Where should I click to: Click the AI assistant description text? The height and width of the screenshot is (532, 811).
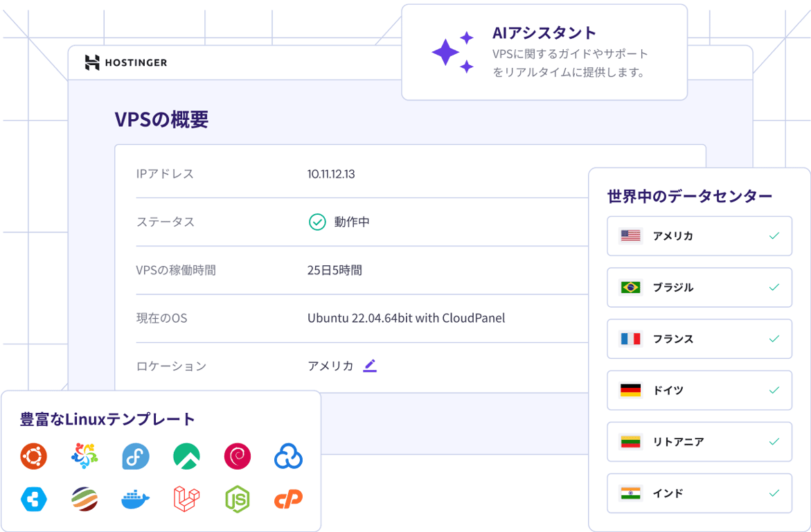click(570, 63)
